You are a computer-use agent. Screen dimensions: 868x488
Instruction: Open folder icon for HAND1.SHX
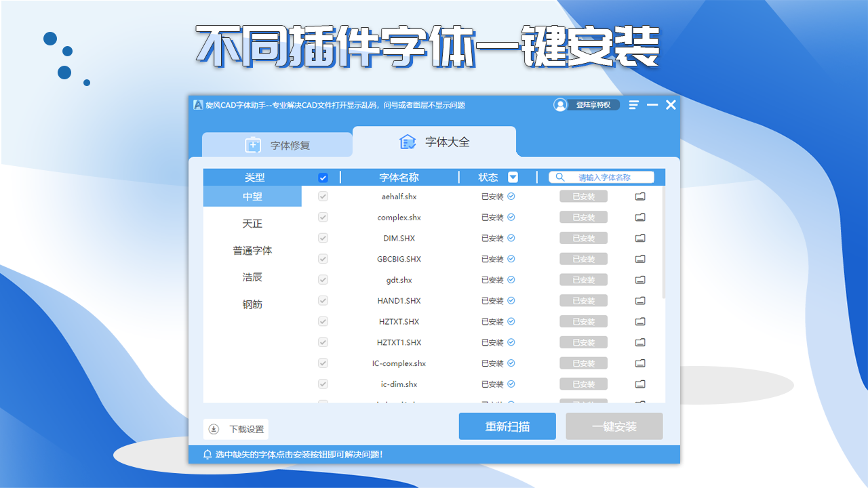(640, 301)
